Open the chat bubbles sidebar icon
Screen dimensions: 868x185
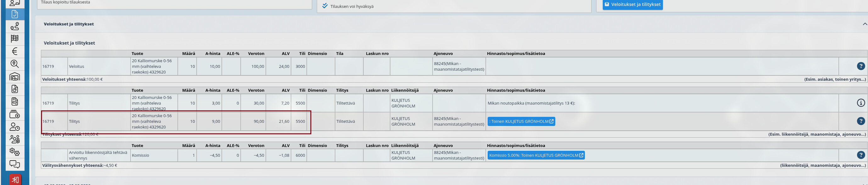[x=15, y=164]
